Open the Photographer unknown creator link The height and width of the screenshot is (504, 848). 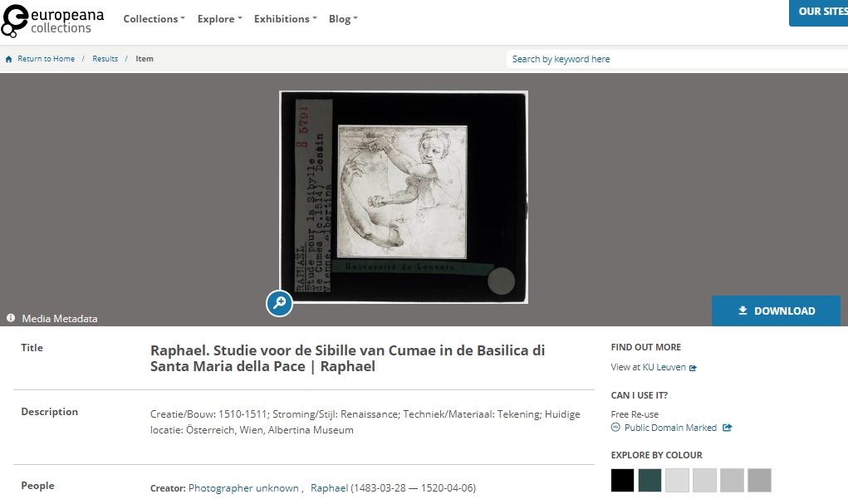(243, 487)
